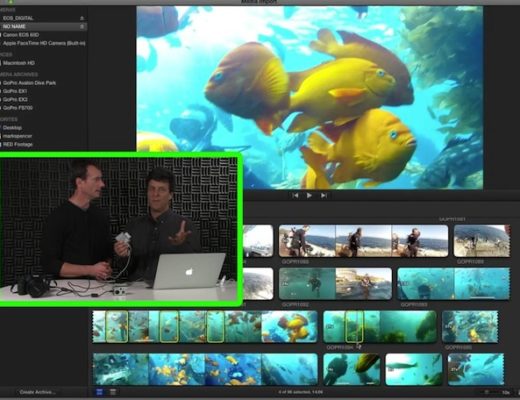Image resolution: width=520 pixels, height=400 pixels.
Task: Select the rocky shoreline clip at the right edge
Action: (x=482, y=241)
